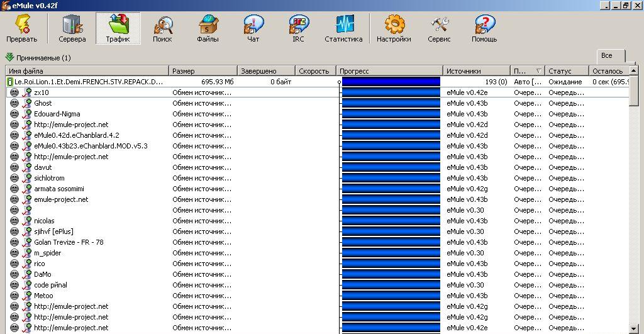
Task: Sort list by Источники column header
Action: click(476, 71)
